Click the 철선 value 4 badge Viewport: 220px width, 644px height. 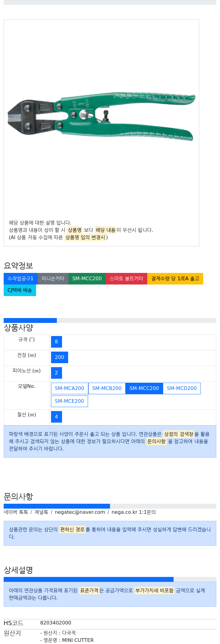point(56,417)
